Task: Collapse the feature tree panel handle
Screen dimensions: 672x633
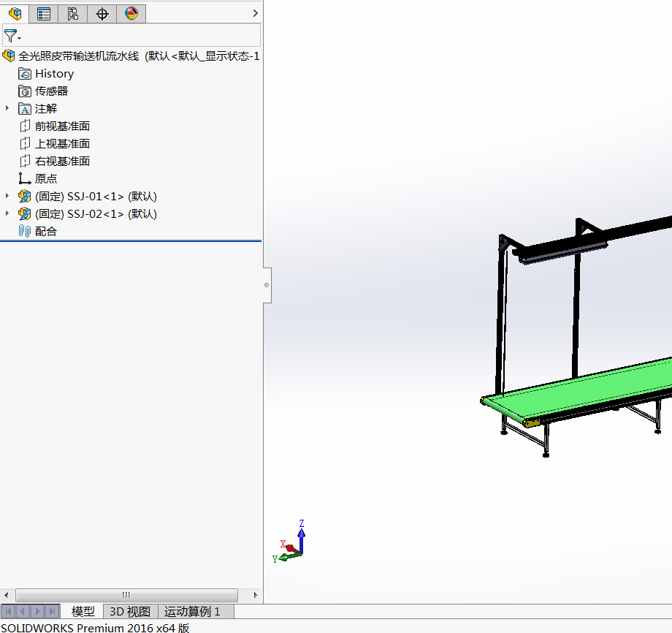Action: tap(267, 285)
